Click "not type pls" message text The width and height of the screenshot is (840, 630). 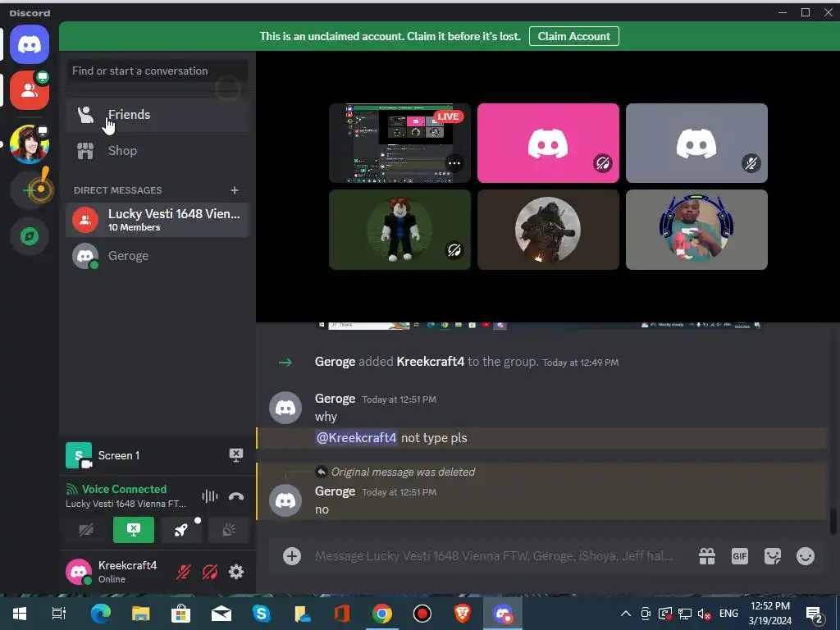tap(434, 438)
